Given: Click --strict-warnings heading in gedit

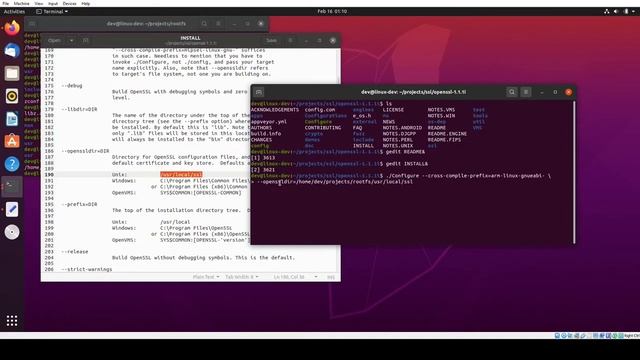Looking at the screenshot, I should (x=86, y=269).
